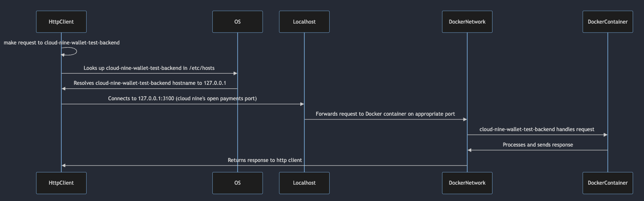
Task: Select the "Connects to 127.0.0.1:3100" message text
Action: (182, 98)
